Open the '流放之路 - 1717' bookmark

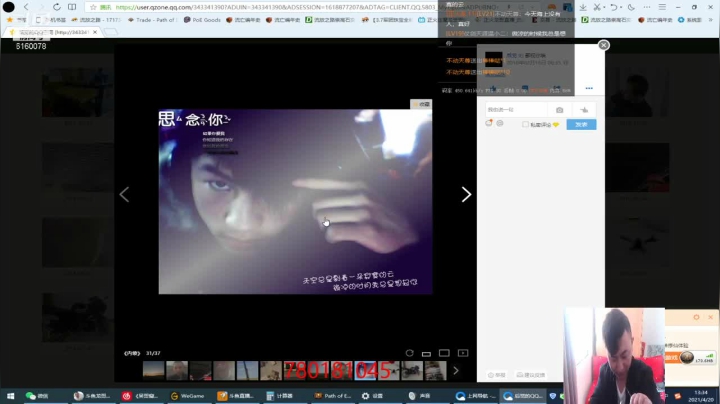point(96,20)
